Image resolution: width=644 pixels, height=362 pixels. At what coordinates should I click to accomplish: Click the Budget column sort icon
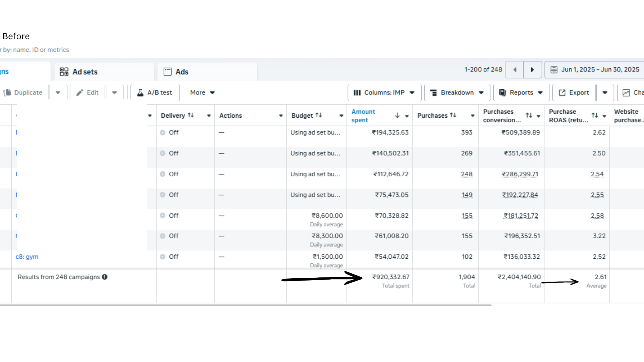click(x=319, y=115)
